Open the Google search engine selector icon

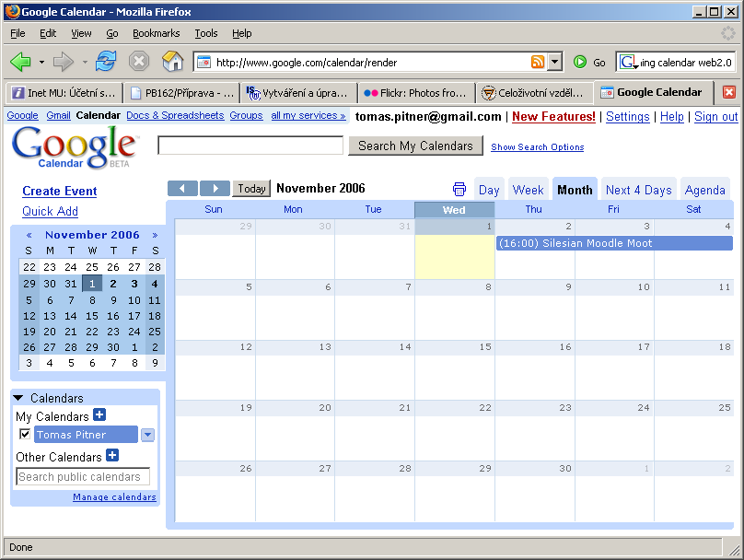coord(628,62)
